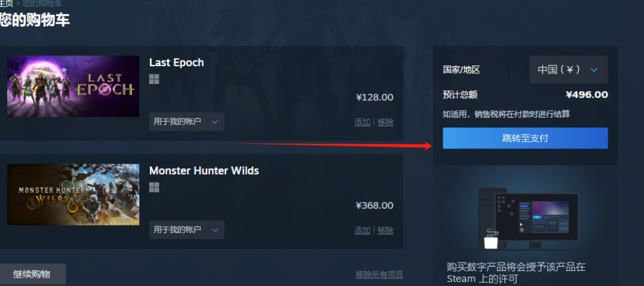
Task: Expand the 国家/地区 currency dropdown 中国（¥）
Action: tap(568, 70)
